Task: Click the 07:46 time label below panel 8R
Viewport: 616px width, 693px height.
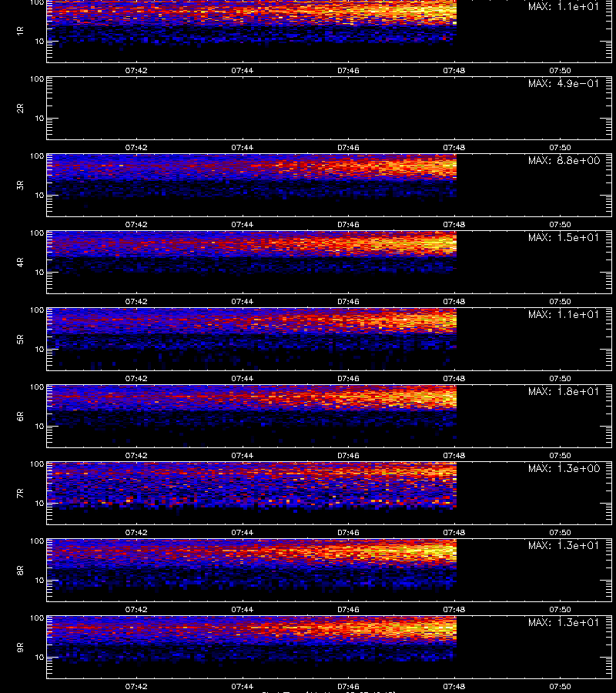Action: [348, 610]
